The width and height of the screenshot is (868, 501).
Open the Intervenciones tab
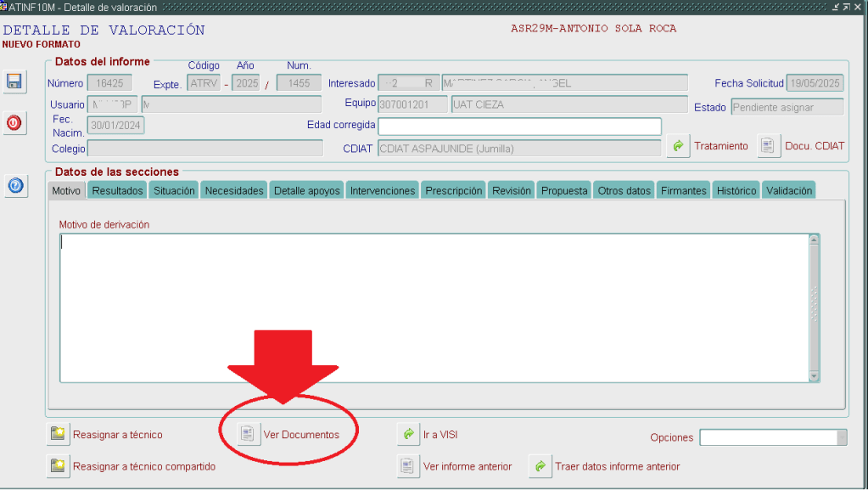coord(382,191)
